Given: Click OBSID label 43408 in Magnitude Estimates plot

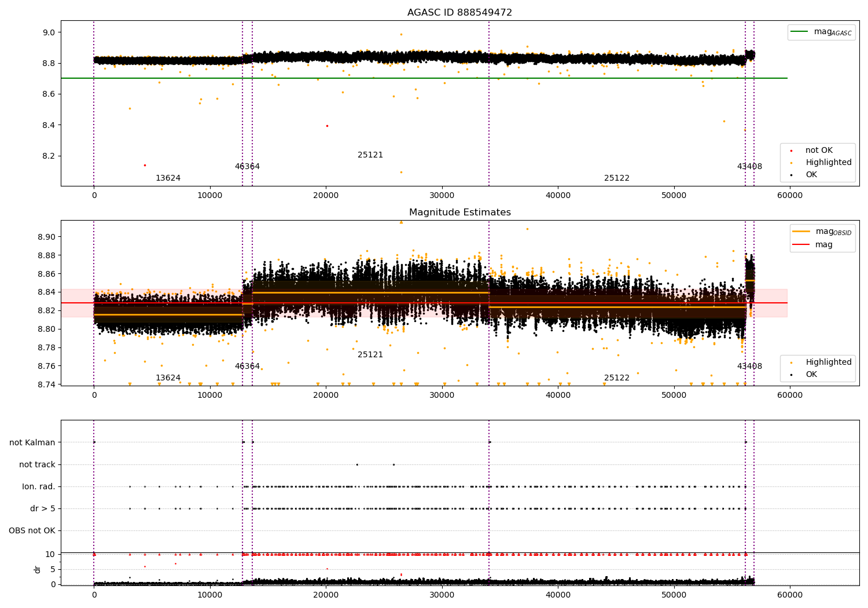Looking at the screenshot, I should point(749,367).
